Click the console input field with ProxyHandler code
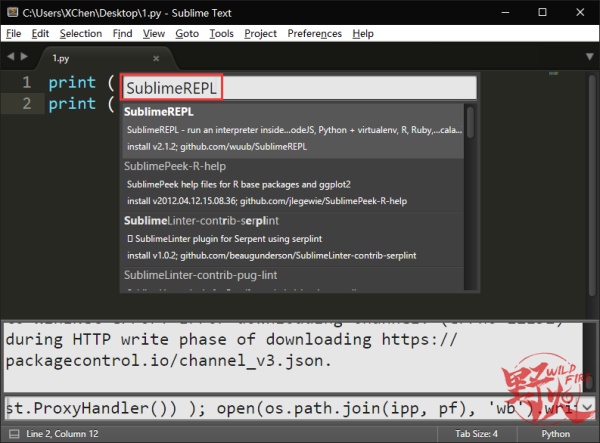The image size is (600, 443). click(292, 408)
